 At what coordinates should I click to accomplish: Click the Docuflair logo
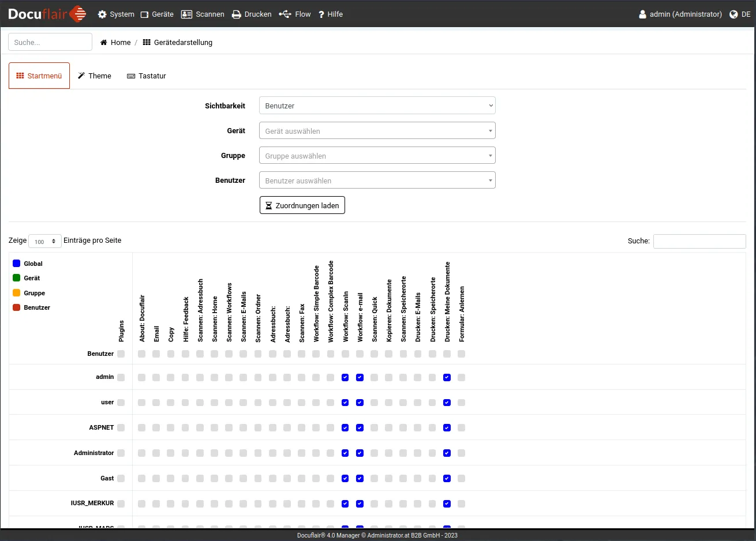tap(47, 14)
